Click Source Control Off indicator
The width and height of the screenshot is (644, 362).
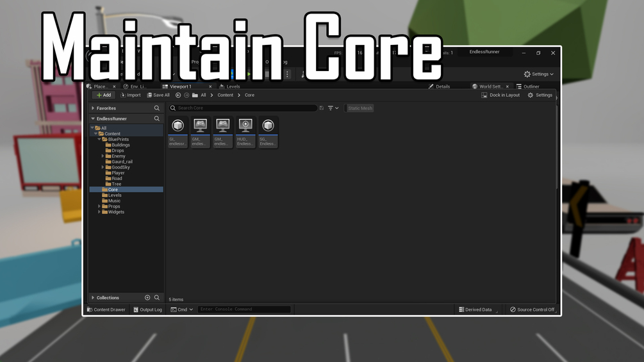(x=533, y=309)
